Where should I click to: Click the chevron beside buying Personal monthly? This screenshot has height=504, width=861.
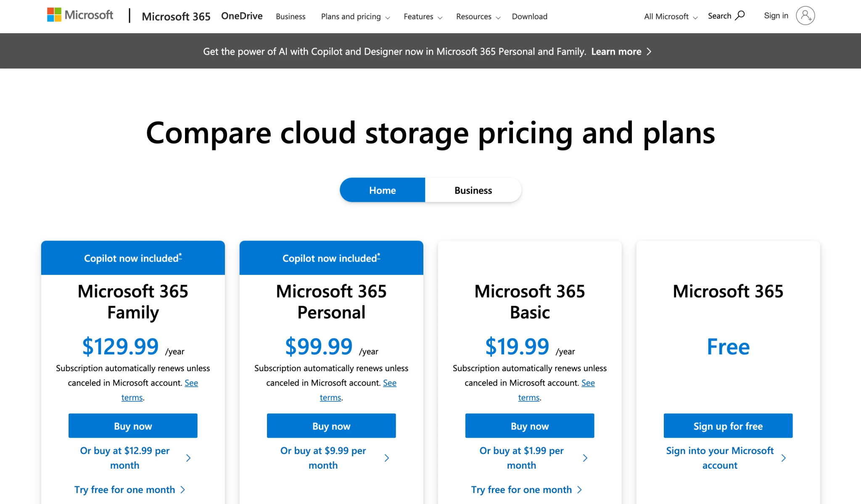click(x=387, y=458)
